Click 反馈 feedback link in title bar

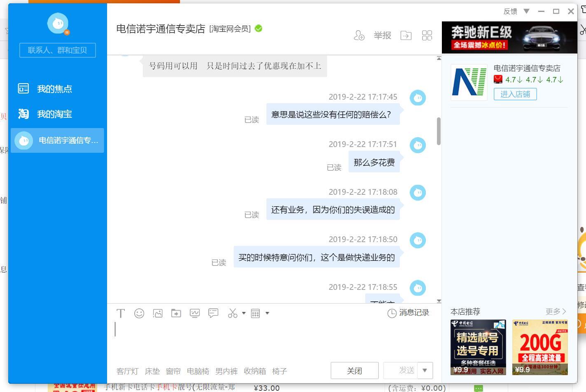pos(510,12)
